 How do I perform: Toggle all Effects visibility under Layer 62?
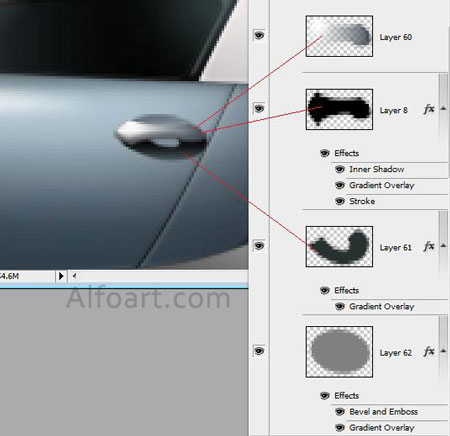coord(325,396)
